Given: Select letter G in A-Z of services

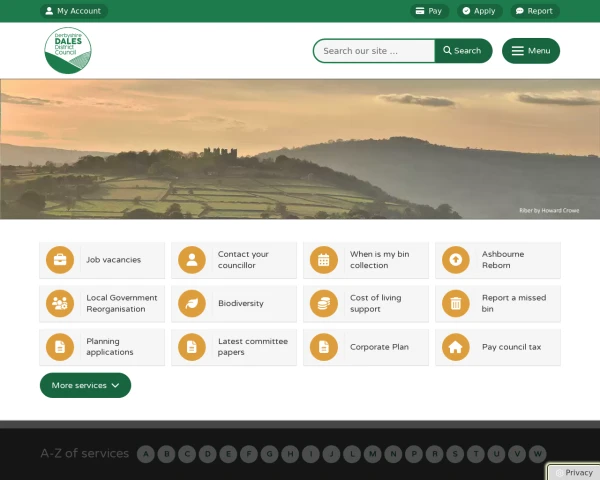Looking at the screenshot, I should coord(270,454).
